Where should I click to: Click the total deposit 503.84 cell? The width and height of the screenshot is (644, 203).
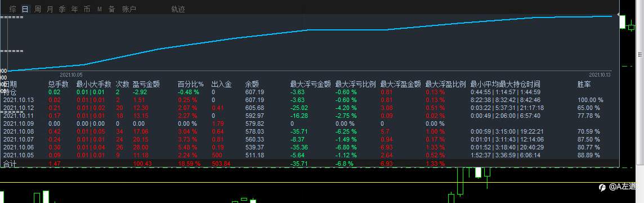point(221,164)
